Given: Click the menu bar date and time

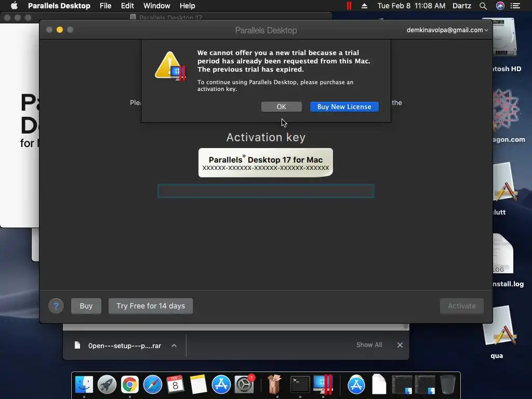Looking at the screenshot, I should [411, 6].
